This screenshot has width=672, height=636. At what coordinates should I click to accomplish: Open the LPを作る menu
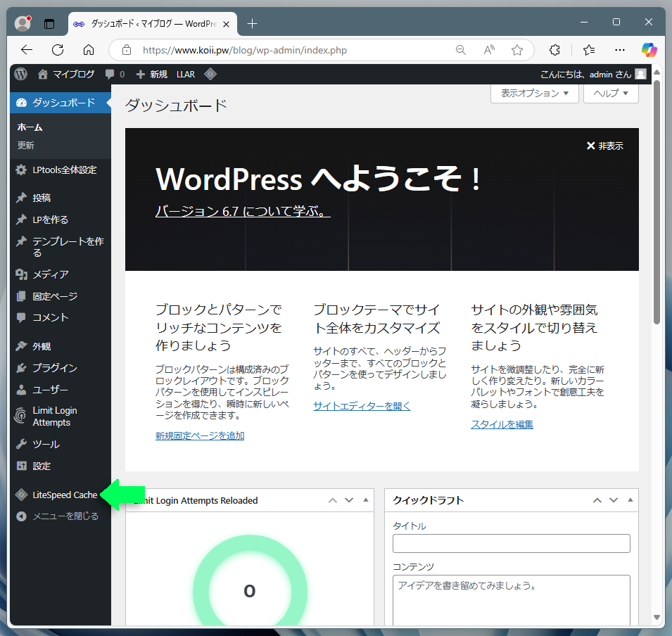tap(61, 220)
